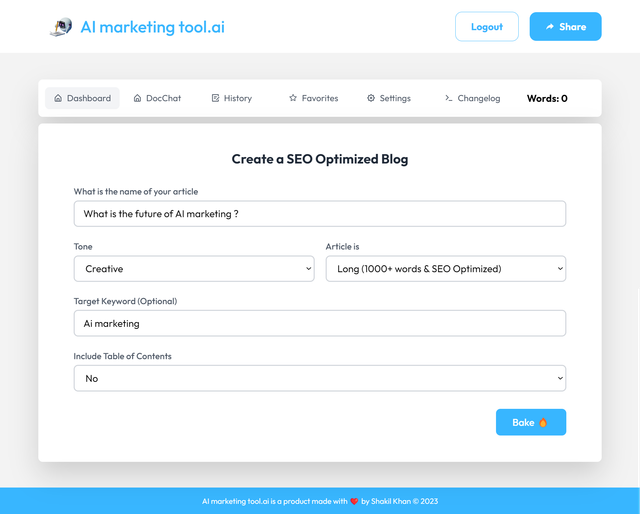Select the Target Keyword text field

click(x=320, y=323)
